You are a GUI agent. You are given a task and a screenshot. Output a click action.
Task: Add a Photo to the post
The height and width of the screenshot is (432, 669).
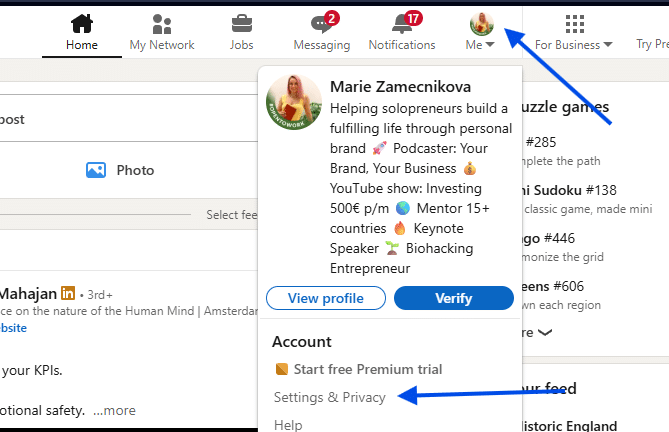[120, 170]
